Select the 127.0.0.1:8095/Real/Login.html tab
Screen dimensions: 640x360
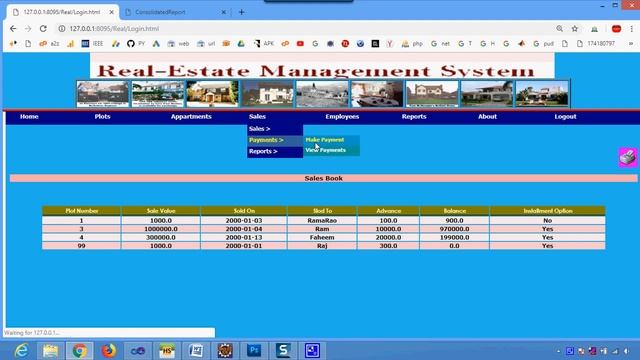pos(62,12)
